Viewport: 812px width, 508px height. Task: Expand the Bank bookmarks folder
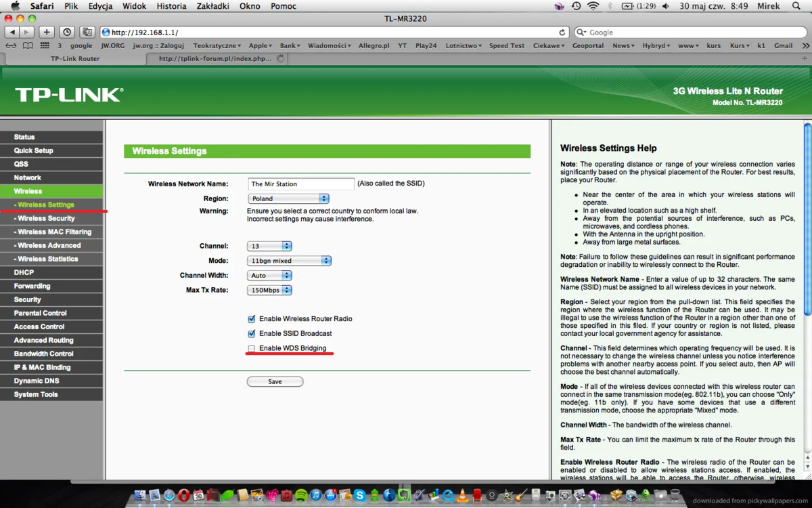tap(290, 45)
